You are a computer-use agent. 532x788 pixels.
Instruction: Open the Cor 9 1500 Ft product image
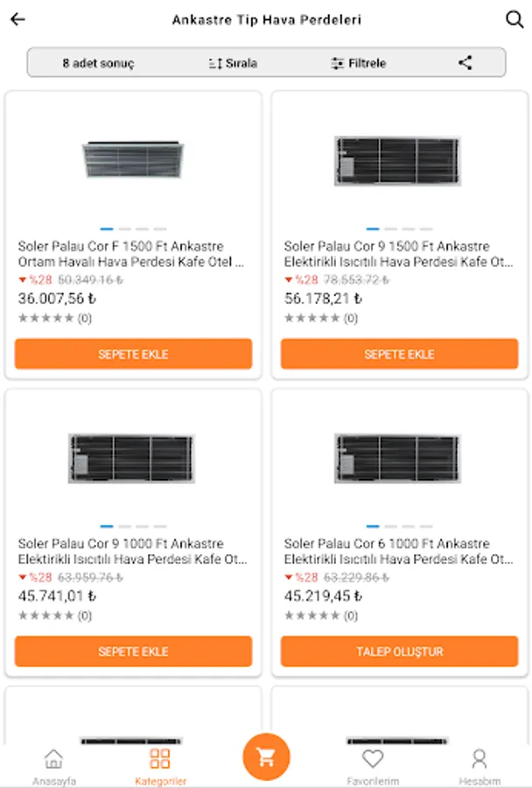click(x=399, y=161)
